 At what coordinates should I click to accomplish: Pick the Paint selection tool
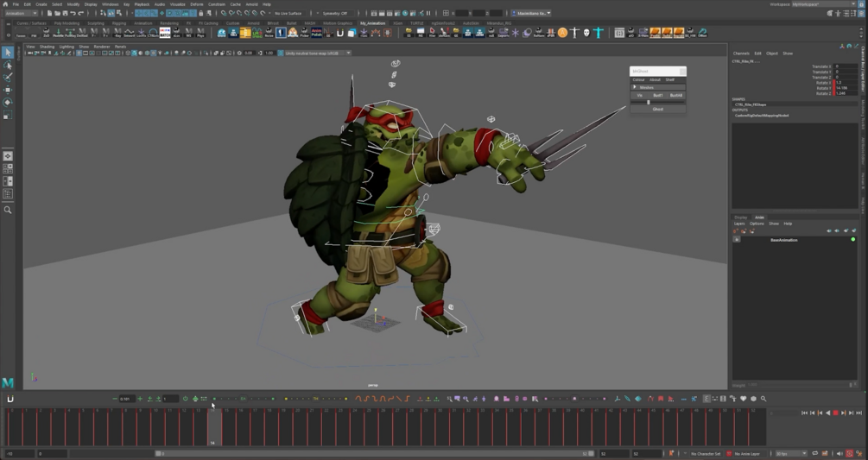[x=8, y=78]
